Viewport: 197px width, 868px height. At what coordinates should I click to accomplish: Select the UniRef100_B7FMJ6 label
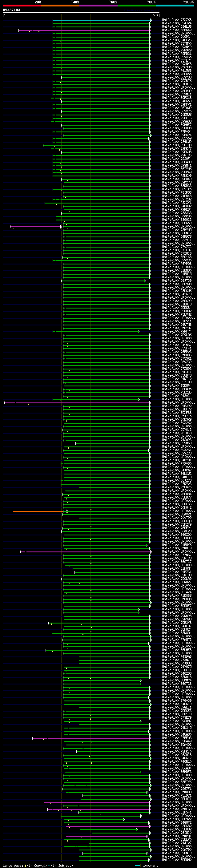[x=177, y=84]
